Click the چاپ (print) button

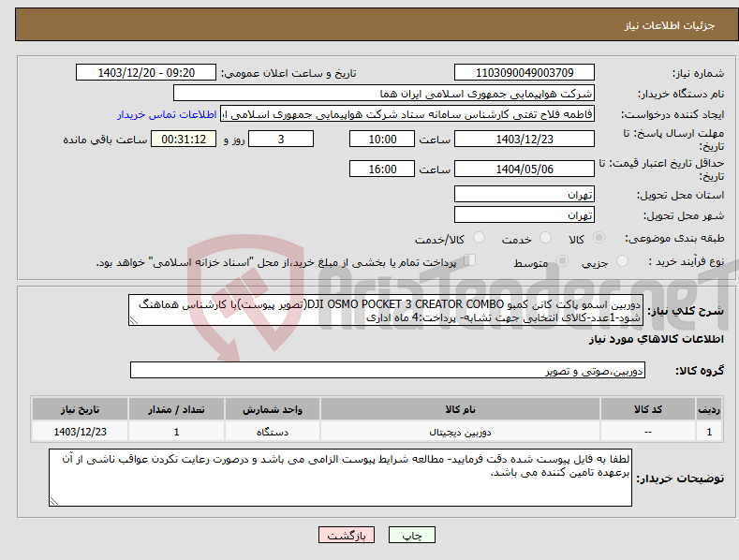[411, 535]
